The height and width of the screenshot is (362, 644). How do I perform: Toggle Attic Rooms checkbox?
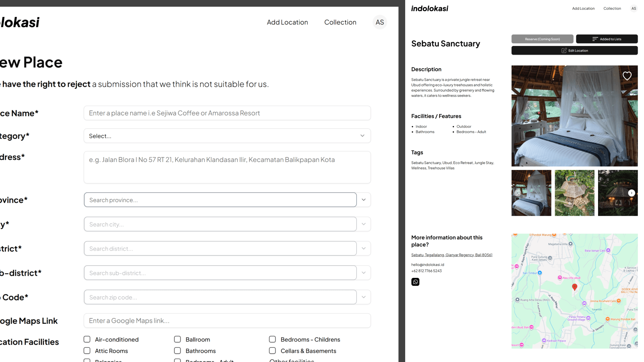pyautogui.click(x=87, y=351)
